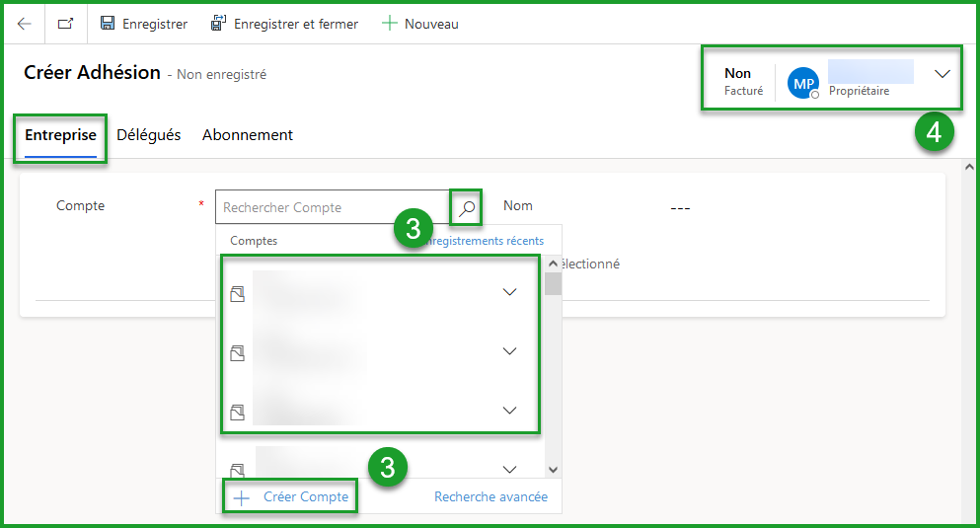
Task: Open the Délégués tab
Action: click(x=149, y=135)
